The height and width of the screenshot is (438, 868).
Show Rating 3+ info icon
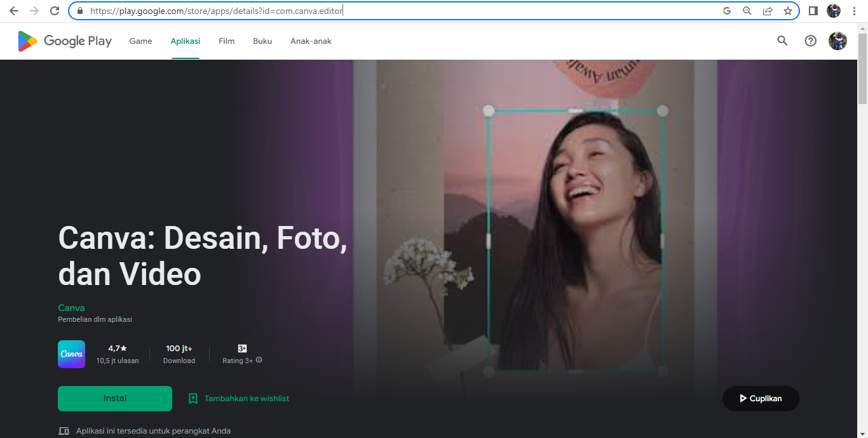(259, 360)
